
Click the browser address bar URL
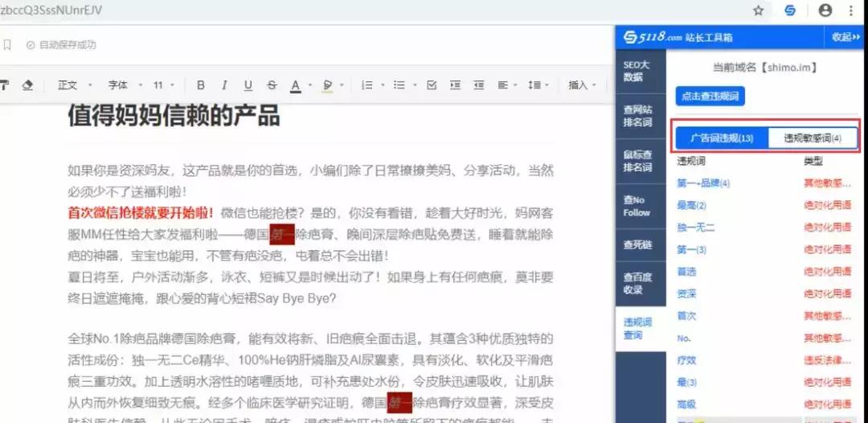[x=51, y=10]
